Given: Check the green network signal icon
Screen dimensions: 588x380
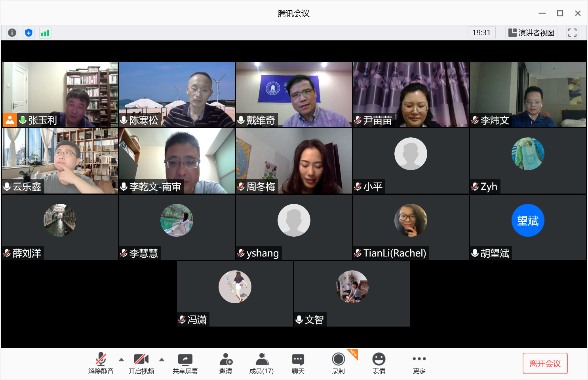Looking at the screenshot, I should click(45, 32).
